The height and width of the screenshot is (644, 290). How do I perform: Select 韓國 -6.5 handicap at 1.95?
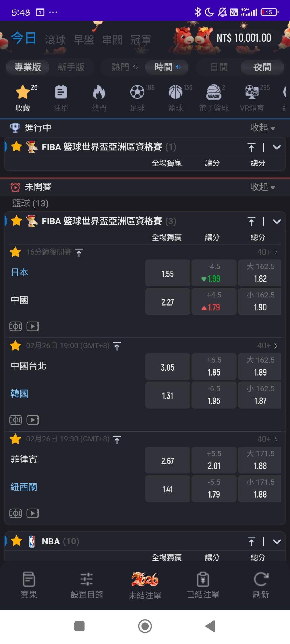(214, 395)
